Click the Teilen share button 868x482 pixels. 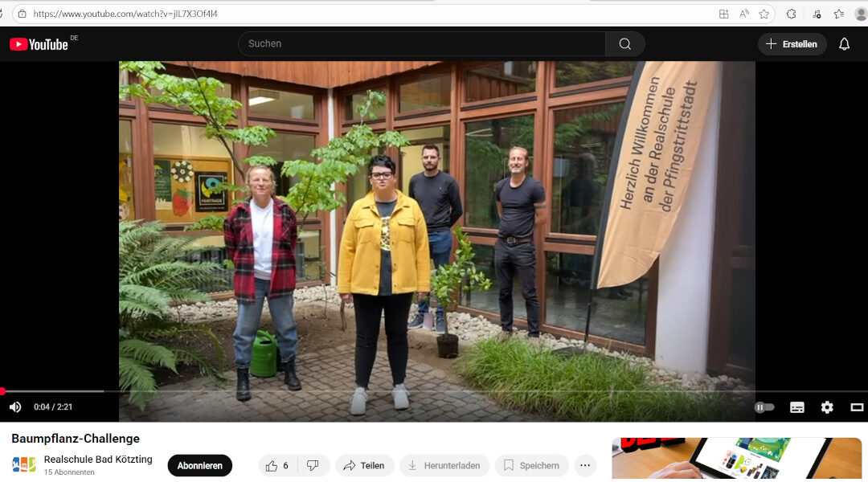click(x=364, y=466)
